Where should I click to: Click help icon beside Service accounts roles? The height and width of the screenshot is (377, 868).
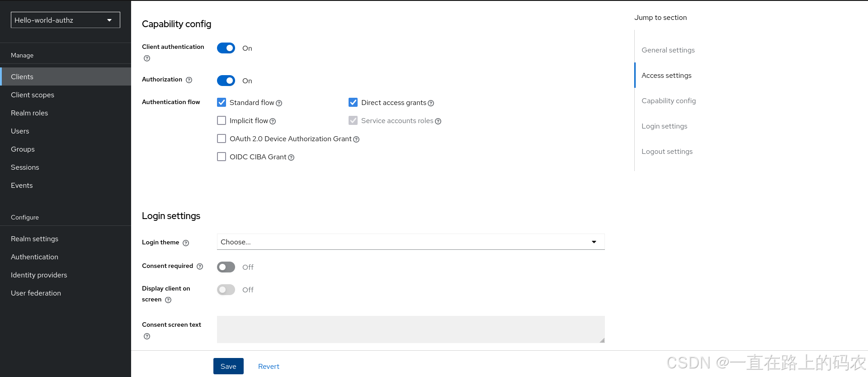tap(438, 121)
